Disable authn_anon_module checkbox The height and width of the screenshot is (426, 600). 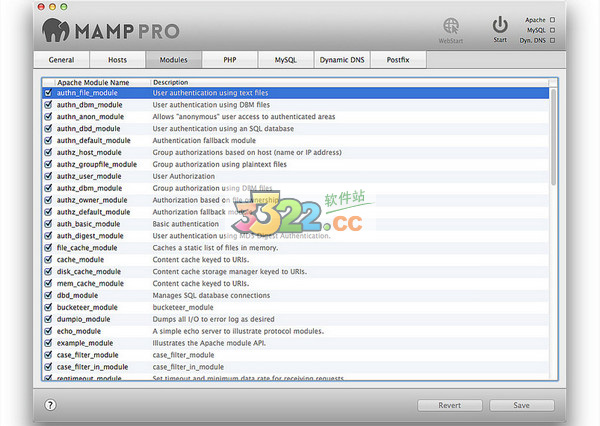click(48, 116)
